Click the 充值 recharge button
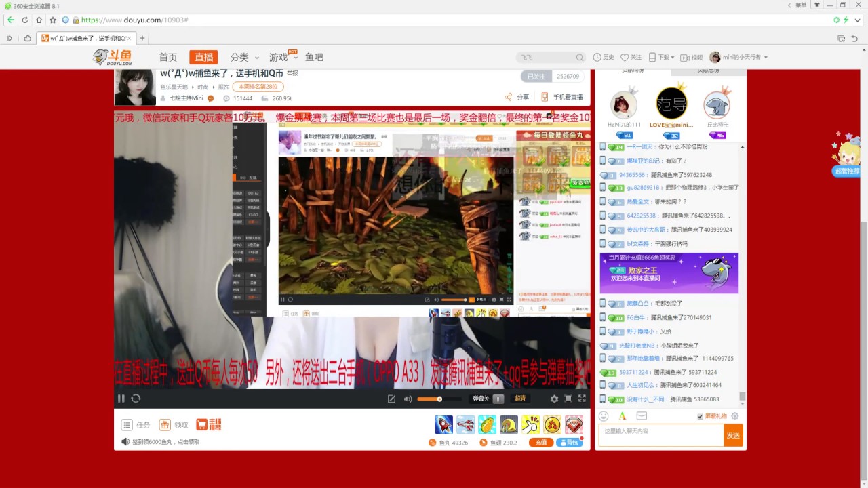 point(540,443)
